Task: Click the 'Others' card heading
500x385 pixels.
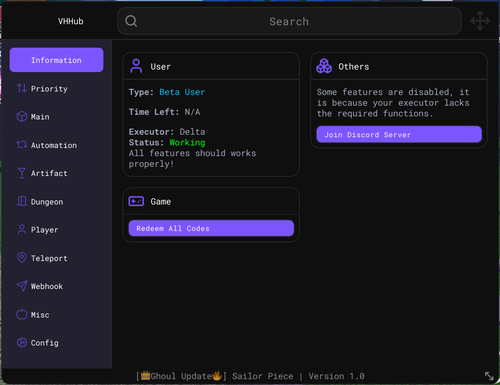Action: tap(354, 66)
